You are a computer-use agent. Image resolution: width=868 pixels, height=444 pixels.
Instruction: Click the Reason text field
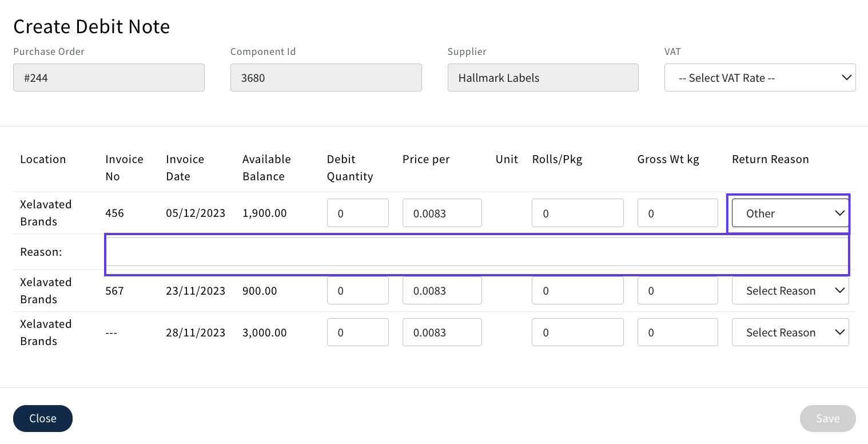(476, 252)
